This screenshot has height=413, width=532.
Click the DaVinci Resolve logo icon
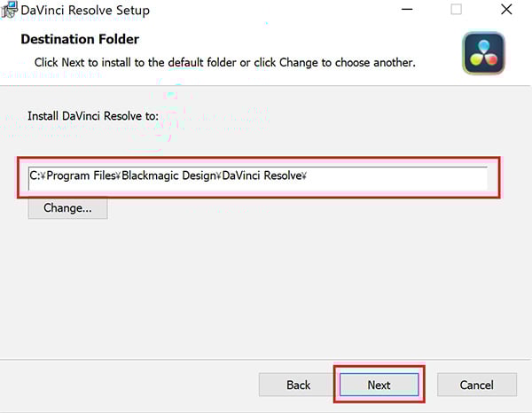[x=483, y=53]
